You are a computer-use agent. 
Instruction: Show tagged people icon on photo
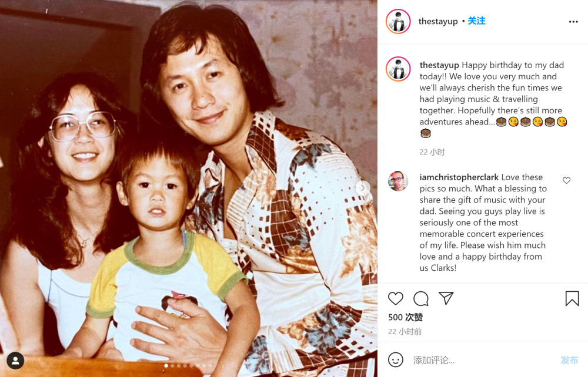point(15,361)
